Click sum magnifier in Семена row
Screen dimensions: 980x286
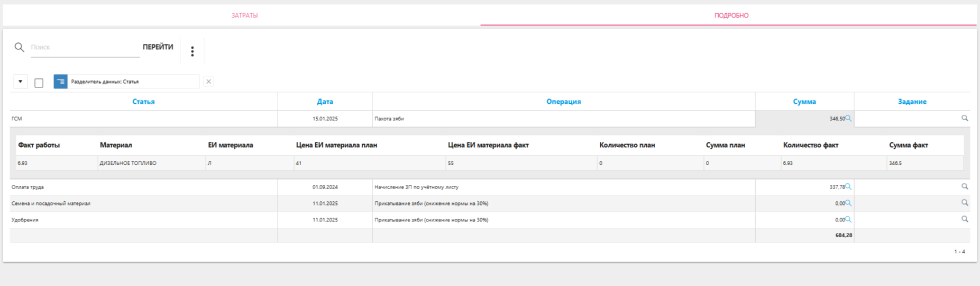point(848,203)
